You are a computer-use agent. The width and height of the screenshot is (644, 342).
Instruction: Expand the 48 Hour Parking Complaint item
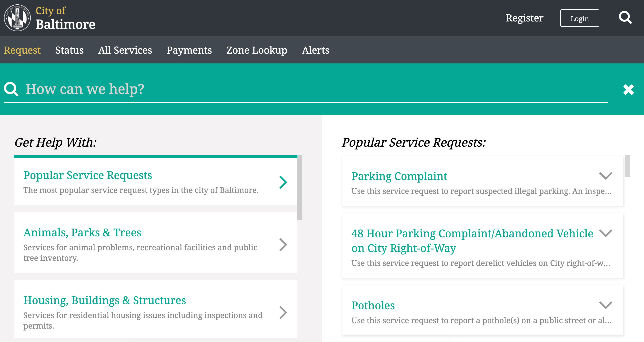click(x=605, y=233)
